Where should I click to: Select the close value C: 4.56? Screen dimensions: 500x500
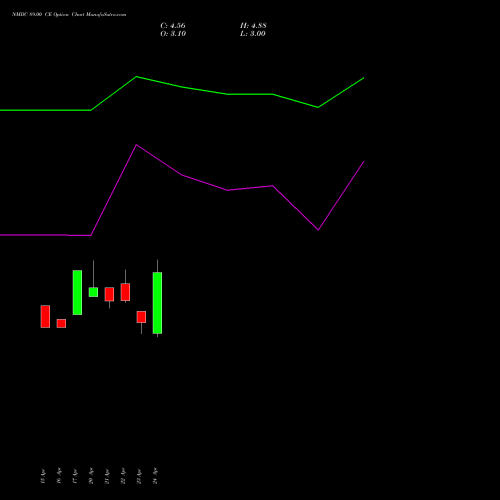pyautogui.click(x=173, y=26)
